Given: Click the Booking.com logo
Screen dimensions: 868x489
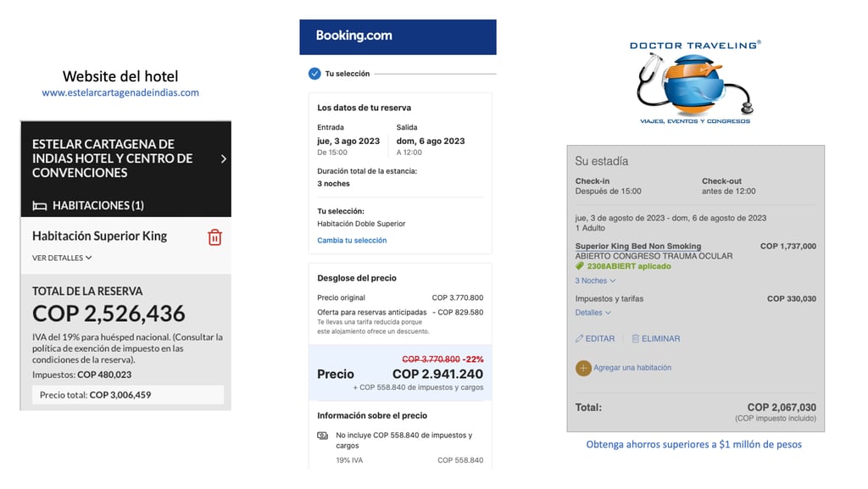Looking at the screenshot, I should [353, 36].
